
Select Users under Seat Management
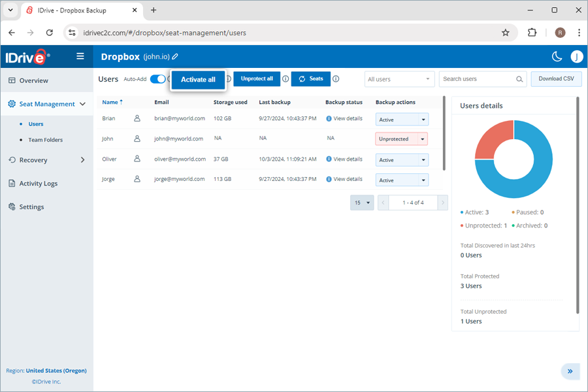point(36,123)
